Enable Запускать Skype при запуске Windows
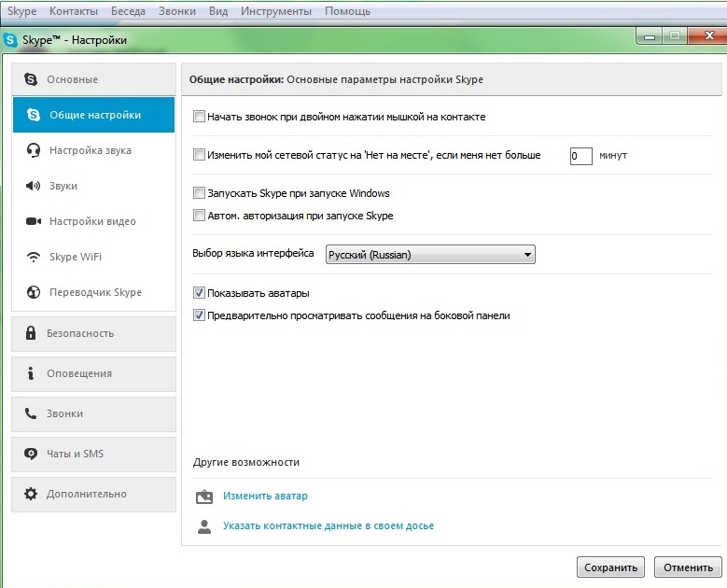 pyautogui.click(x=199, y=192)
